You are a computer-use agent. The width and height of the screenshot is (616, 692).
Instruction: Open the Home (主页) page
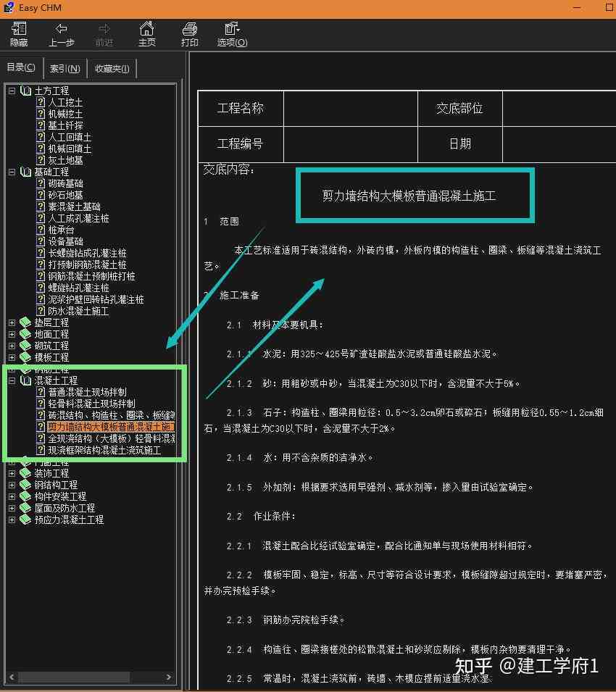coord(147,34)
